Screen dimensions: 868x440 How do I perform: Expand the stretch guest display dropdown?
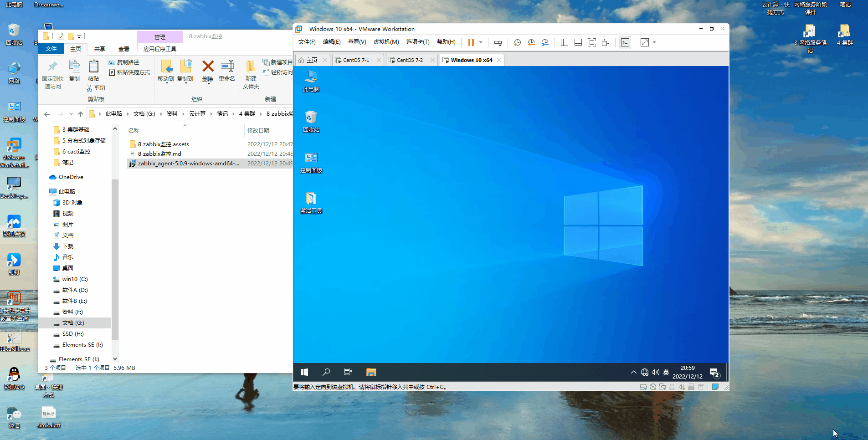(654, 42)
